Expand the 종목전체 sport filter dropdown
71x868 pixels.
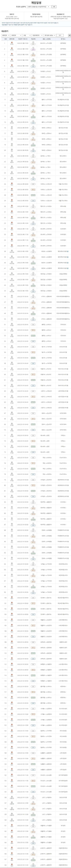point(5,35)
